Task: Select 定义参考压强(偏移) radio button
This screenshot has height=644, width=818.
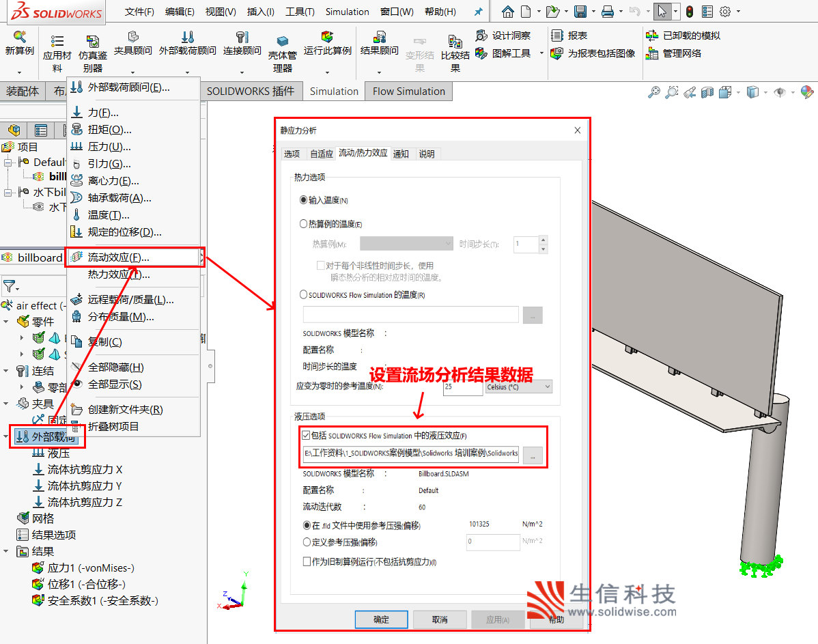Action: point(307,542)
